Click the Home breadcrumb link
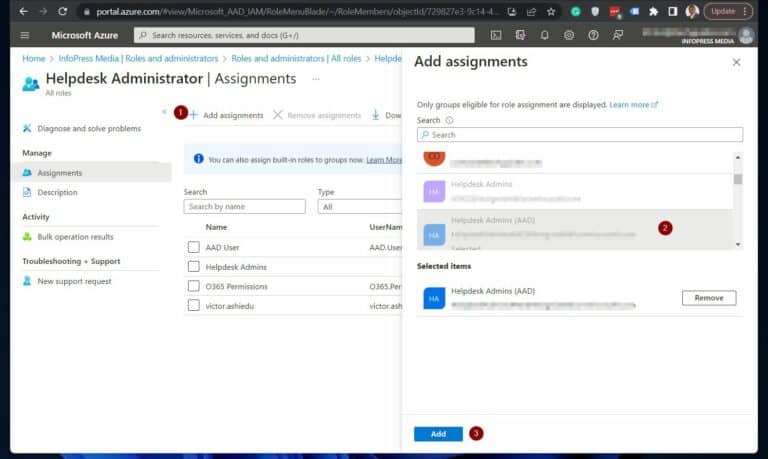Screen dimensions: 768x459 coord(33,58)
